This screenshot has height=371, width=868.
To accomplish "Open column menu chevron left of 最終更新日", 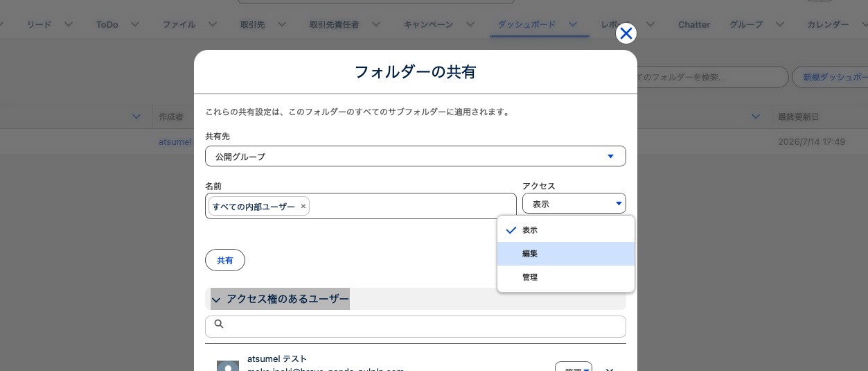I will 756,117.
